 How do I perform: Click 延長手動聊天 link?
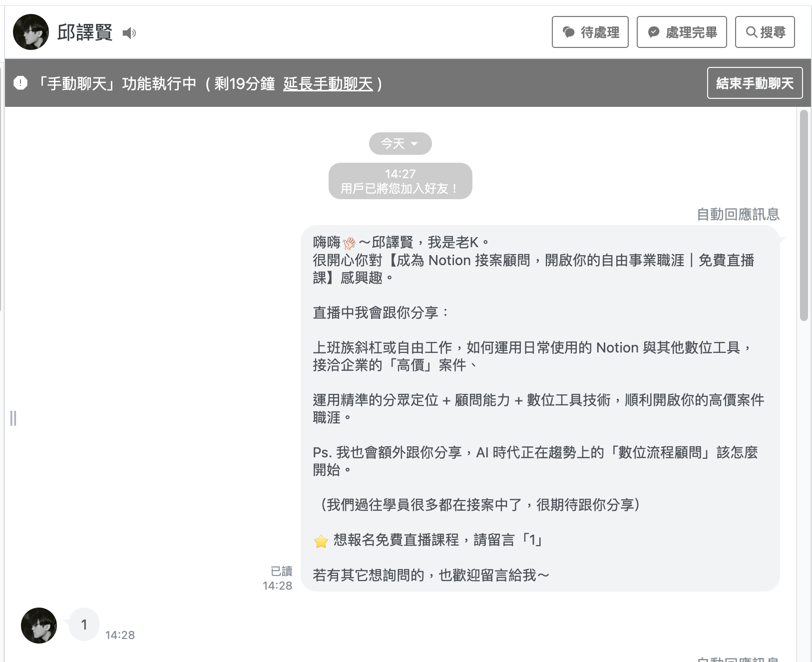328,83
